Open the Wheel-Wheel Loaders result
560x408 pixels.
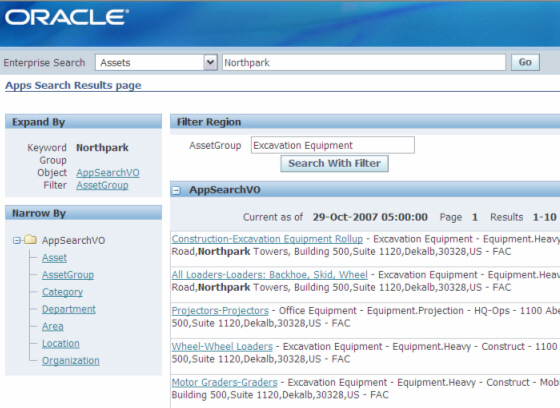222,346
